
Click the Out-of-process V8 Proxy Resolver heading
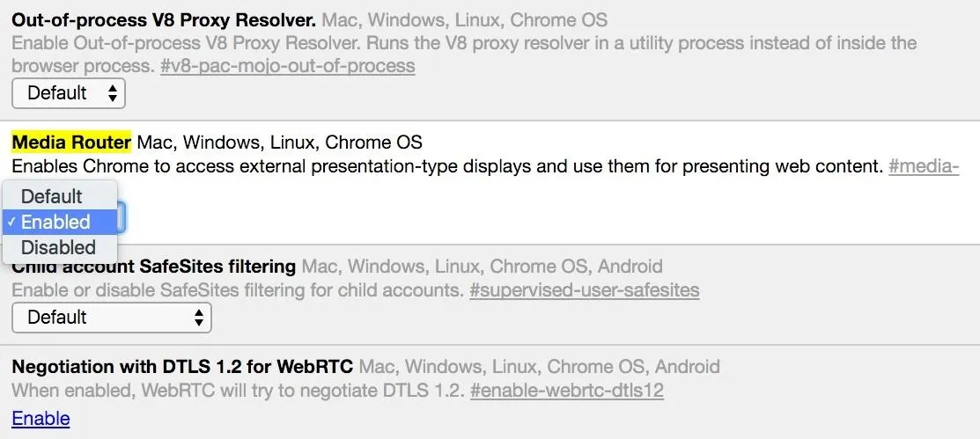(x=164, y=20)
